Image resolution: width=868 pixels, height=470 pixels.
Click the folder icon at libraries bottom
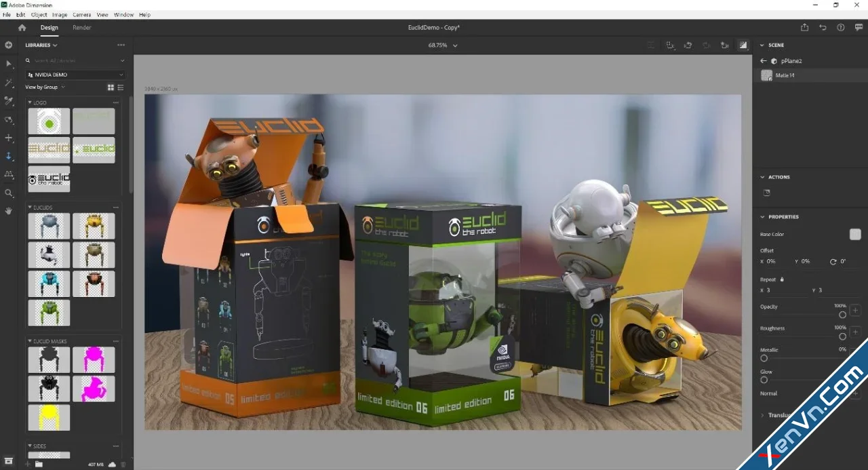point(39,465)
